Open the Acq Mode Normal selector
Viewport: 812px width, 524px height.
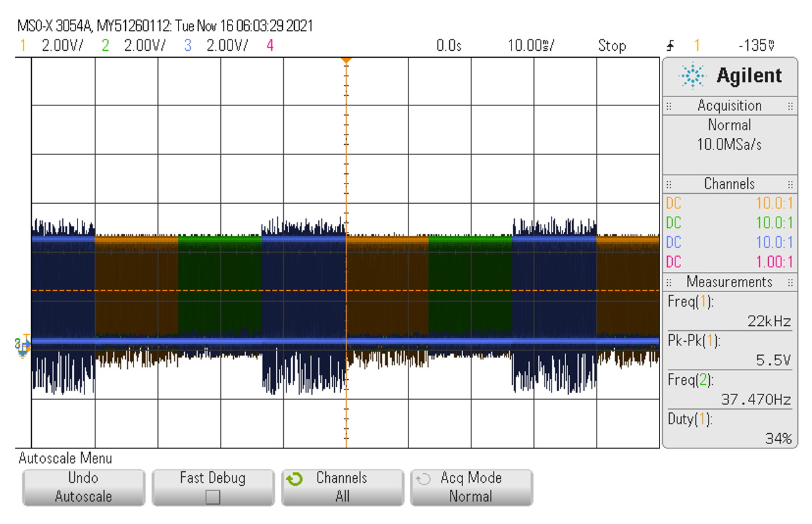471,487
